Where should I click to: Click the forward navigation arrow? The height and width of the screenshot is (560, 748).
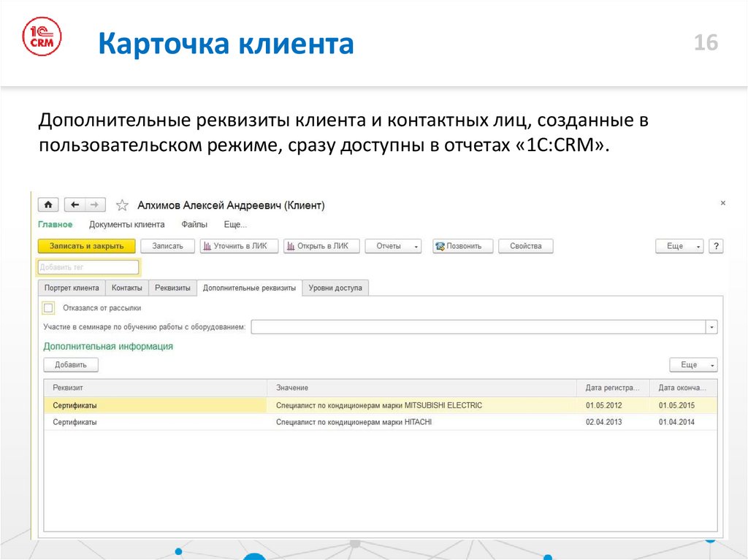[x=96, y=205]
